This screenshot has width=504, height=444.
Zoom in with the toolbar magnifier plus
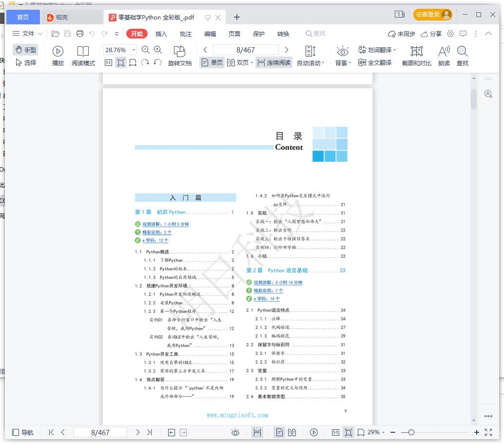pyautogui.click(x=158, y=50)
